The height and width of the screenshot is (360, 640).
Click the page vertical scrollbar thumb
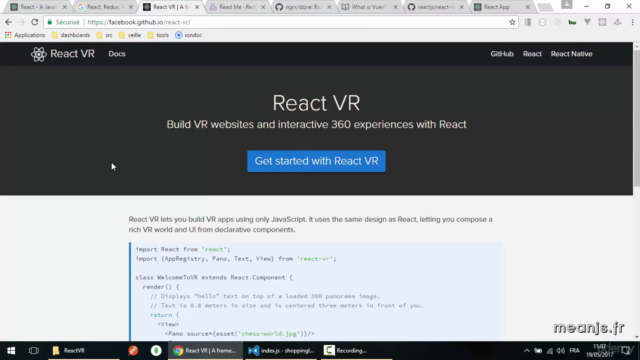[636, 118]
